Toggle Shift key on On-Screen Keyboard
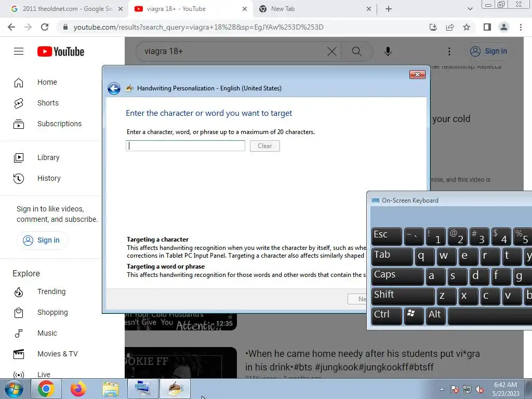This screenshot has width=532, height=399. pos(403,296)
